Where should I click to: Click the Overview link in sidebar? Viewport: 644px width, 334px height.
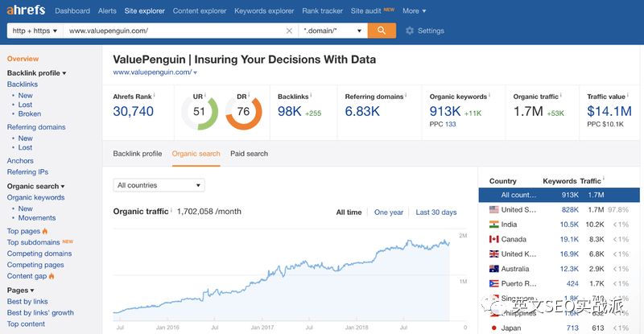(23, 59)
